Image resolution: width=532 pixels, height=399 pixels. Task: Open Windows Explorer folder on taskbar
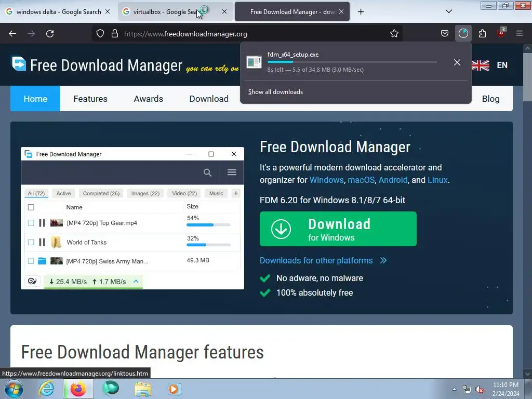pyautogui.click(x=143, y=389)
